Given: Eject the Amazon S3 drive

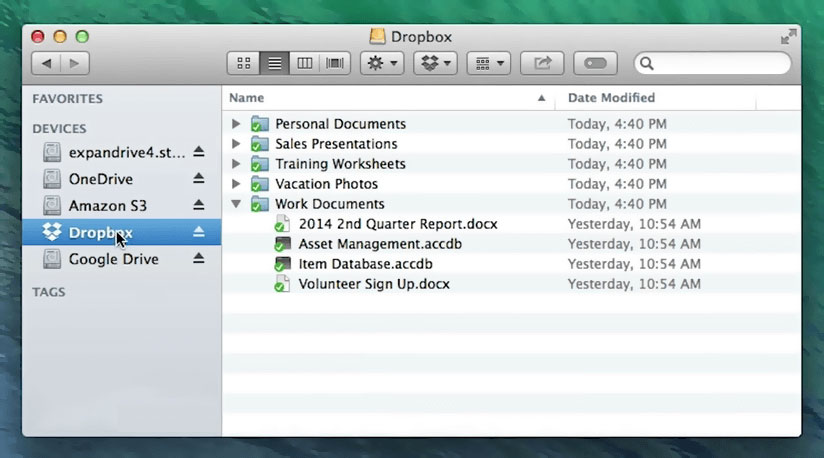Looking at the screenshot, I should pyautogui.click(x=198, y=205).
